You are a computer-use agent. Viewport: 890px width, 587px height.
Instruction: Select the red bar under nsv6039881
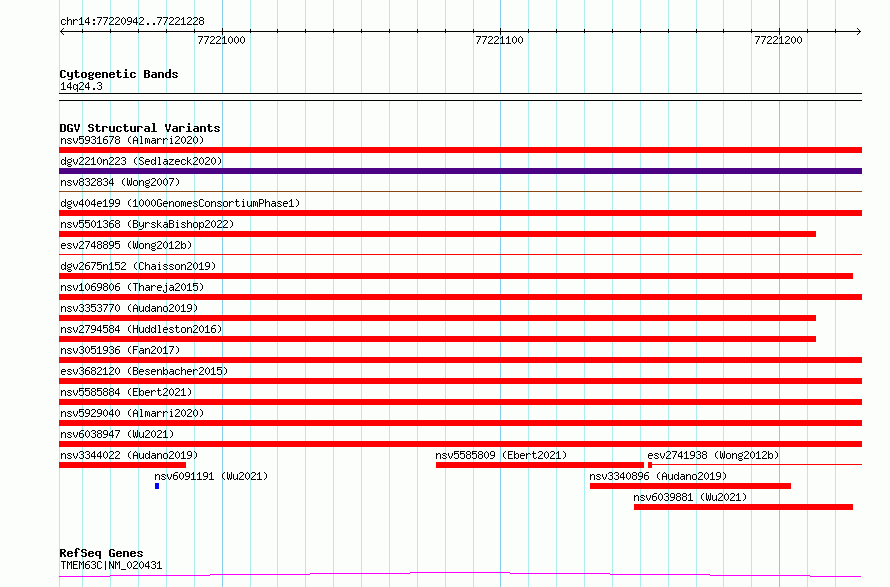[x=744, y=507]
